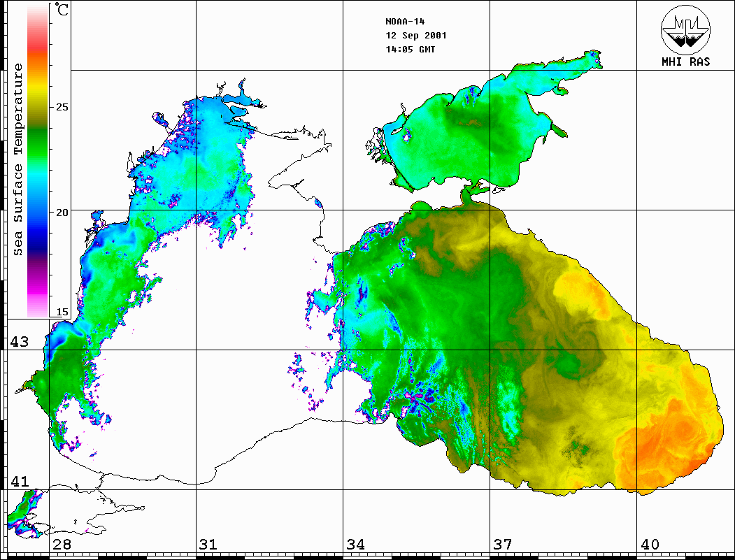Click the 'MHI RAS' caption text
Viewport: 735px width, 560px height.
[685, 62]
